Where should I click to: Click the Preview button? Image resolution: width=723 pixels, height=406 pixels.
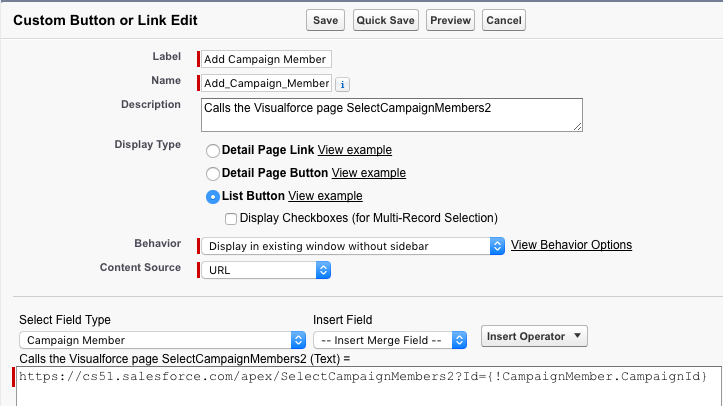(x=450, y=20)
